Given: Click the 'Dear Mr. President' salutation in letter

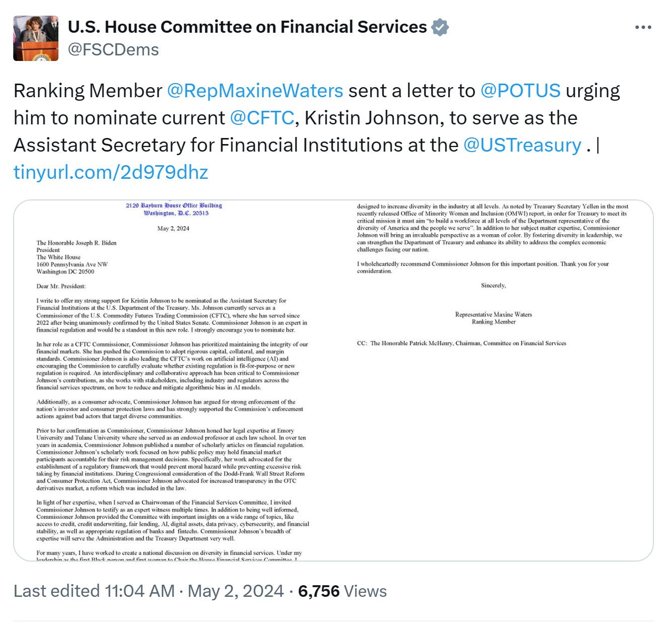Looking at the screenshot, I should 61,286.
